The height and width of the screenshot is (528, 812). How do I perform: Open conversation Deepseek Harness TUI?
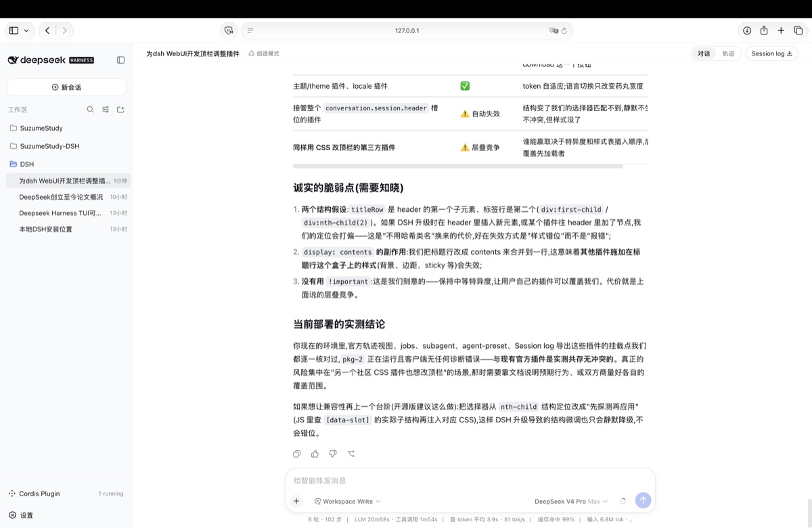pos(68,213)
